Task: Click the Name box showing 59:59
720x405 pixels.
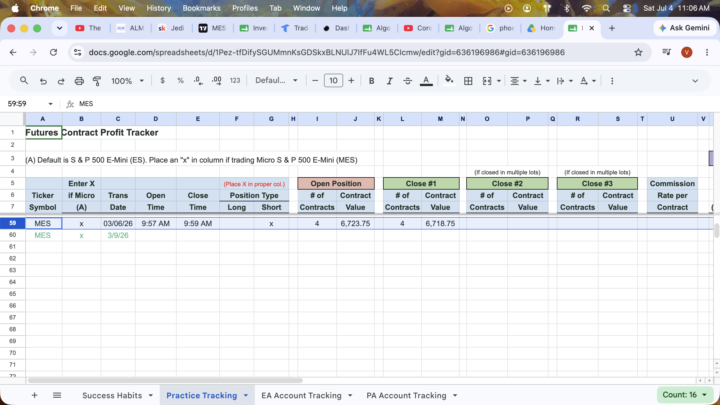Action: point(29,104)
